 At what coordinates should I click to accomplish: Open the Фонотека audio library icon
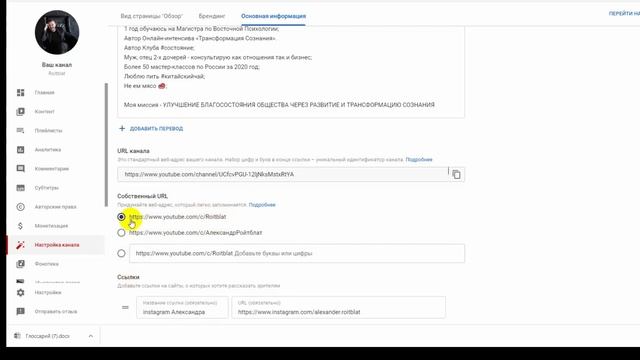point(20,264)
